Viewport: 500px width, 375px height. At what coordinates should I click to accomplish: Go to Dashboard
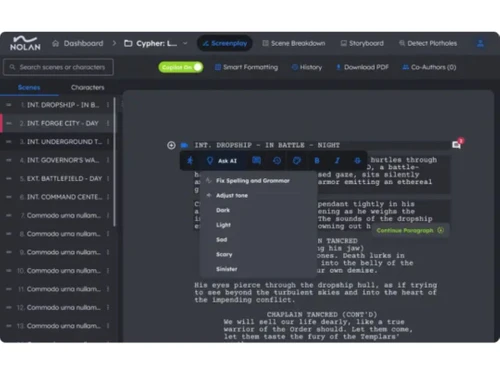coord(83,43)
